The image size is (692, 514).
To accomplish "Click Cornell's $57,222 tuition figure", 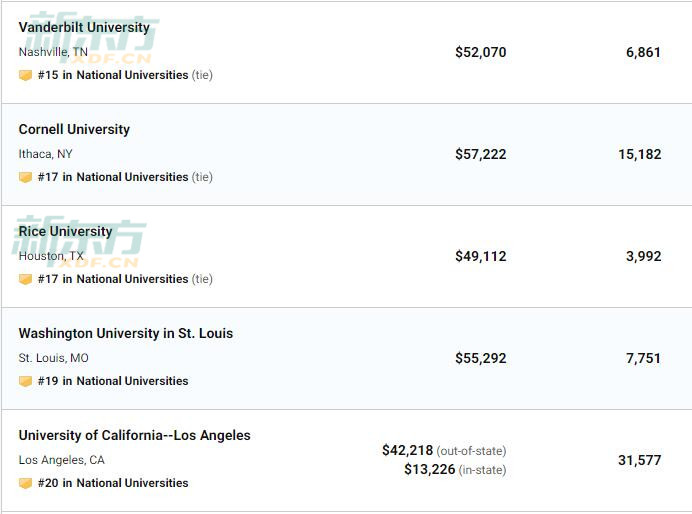I will tap(481, 154).
